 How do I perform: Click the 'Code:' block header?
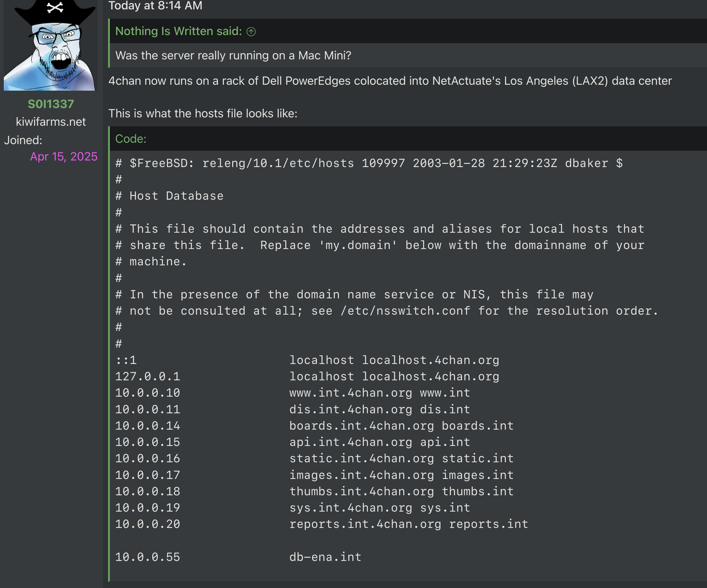coord(131,139)
